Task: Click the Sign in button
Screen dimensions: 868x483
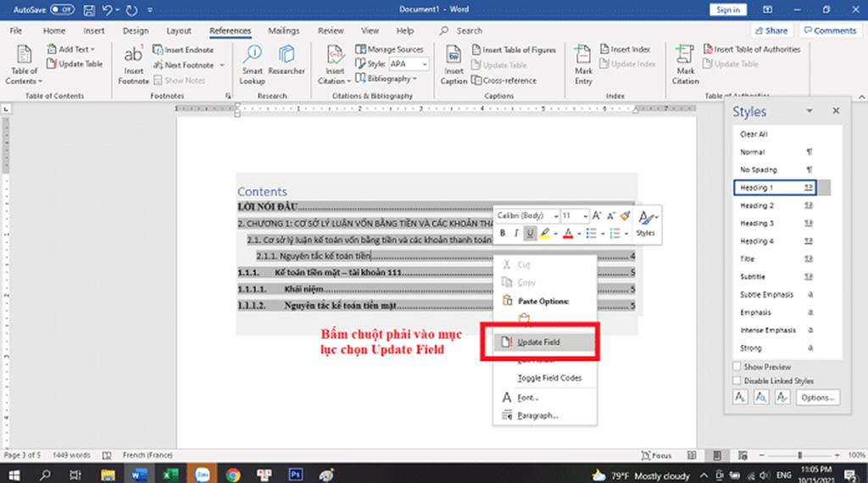Action: (728, 10)
